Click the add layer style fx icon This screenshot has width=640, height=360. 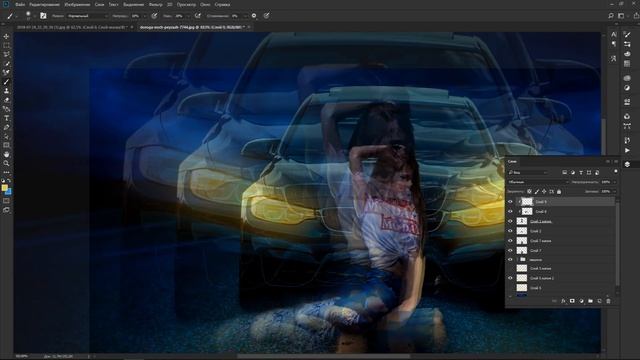(563, 301)
